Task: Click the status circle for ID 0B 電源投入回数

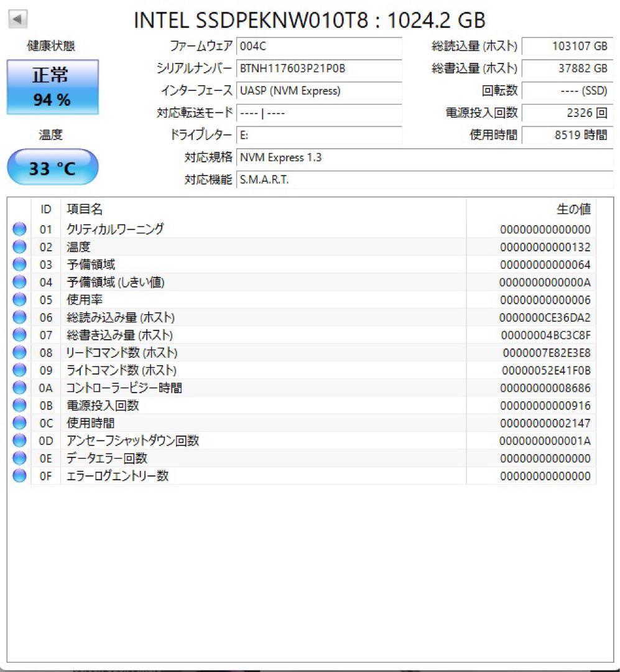Action: (x=19, y=405)
